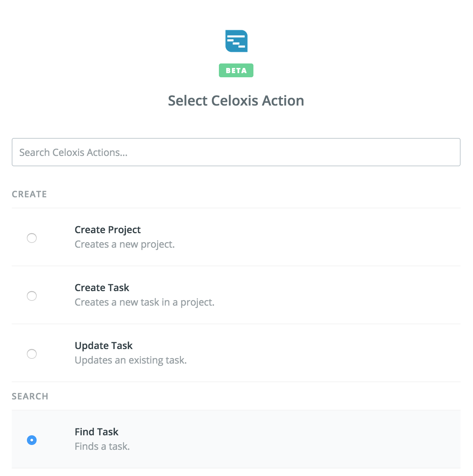Click the Create Task title text
The image size is (473, 476).
[x=102, y=288]
